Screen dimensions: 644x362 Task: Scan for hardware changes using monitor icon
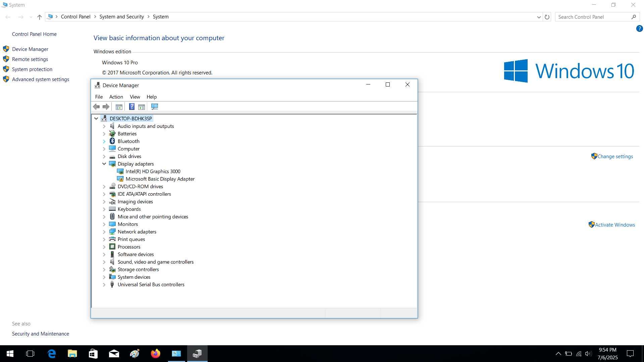[155, 107]
